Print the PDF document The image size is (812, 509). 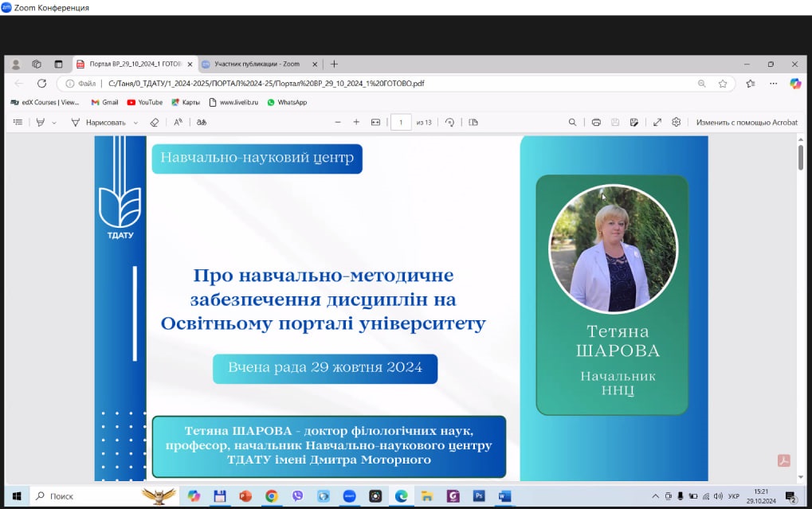[596, 123]
